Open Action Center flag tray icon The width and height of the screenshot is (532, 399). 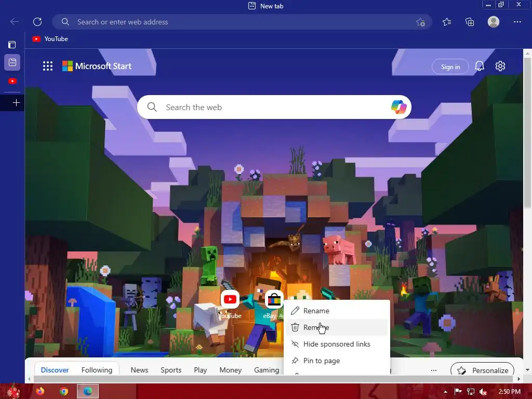[x=458, y=392]
